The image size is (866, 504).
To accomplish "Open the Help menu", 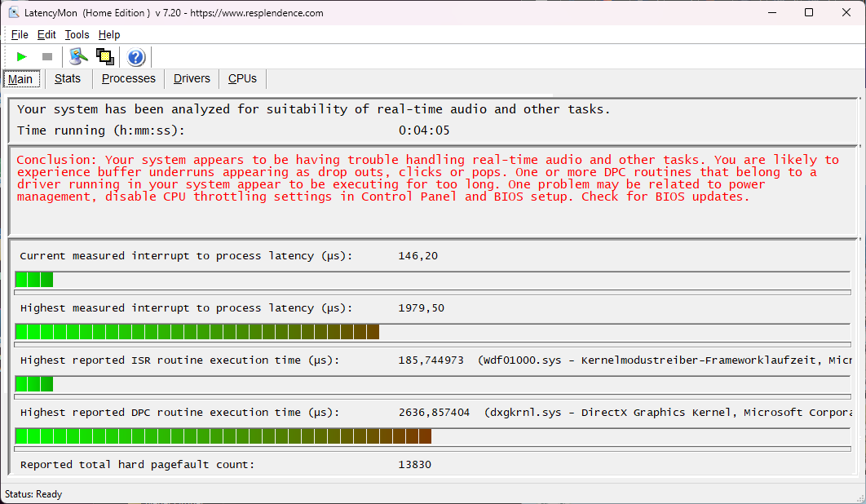I will point(109,34).
